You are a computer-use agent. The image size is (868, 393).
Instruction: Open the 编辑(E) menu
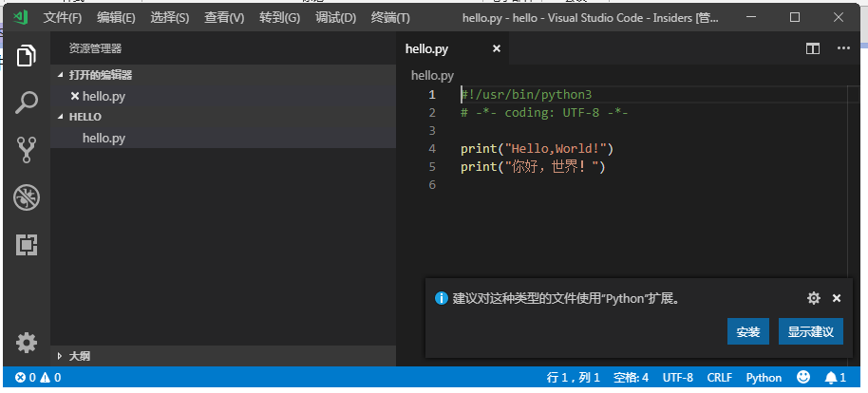pyautogui.click(x=116, y=18)
